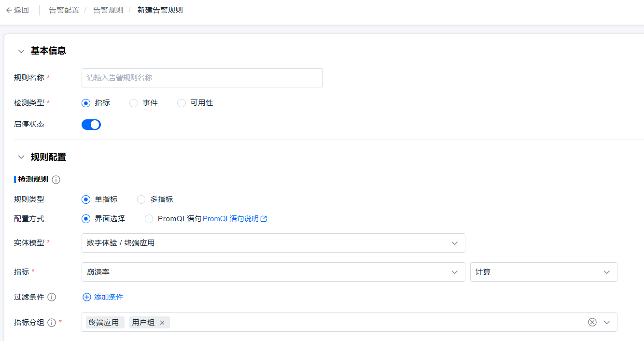Click the 检测规则 info icon
Viewport: 644px width, 341px height.
coord(56,180)
